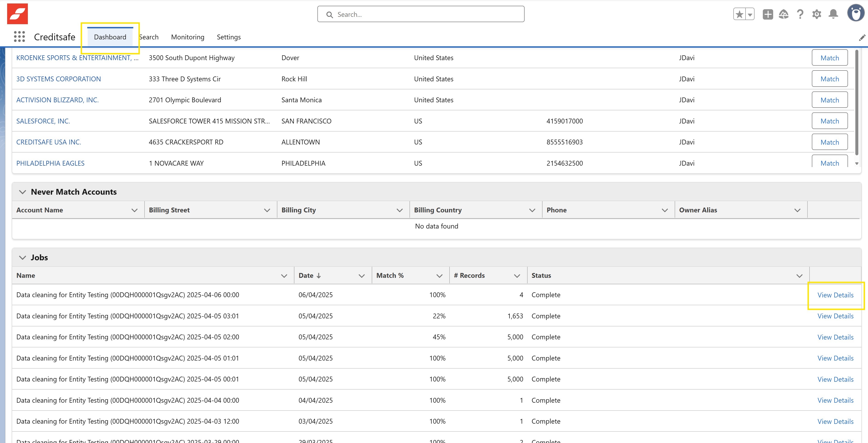The image size is (868, 443).
Task: Open the App Launcher grid icon
Action: coord(19,37)
